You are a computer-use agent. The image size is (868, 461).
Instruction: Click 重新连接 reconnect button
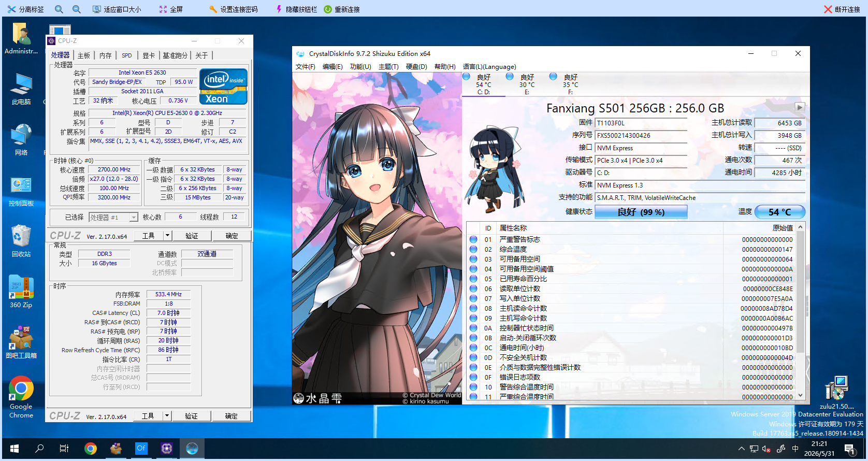click(342, 9)
